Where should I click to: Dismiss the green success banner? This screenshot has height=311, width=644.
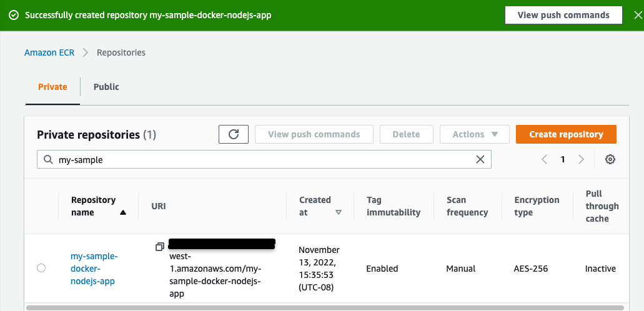click(x=637, y=15)
